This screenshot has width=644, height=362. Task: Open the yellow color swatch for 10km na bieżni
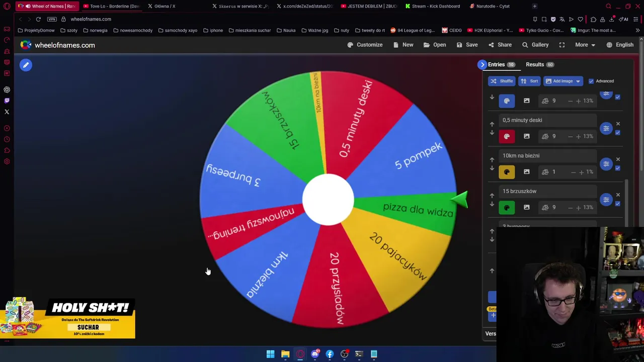pyautogui.click(x=507, y=172)
